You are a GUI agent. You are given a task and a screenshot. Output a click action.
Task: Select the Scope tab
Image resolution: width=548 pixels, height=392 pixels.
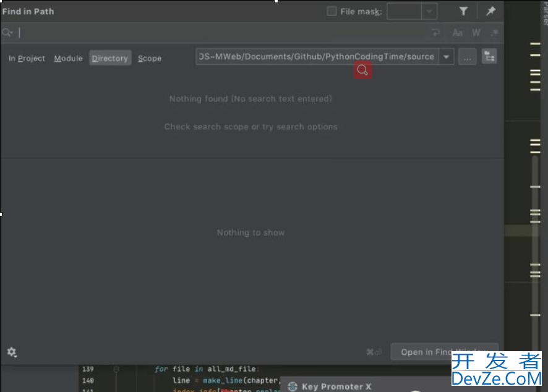coord(150,58)
